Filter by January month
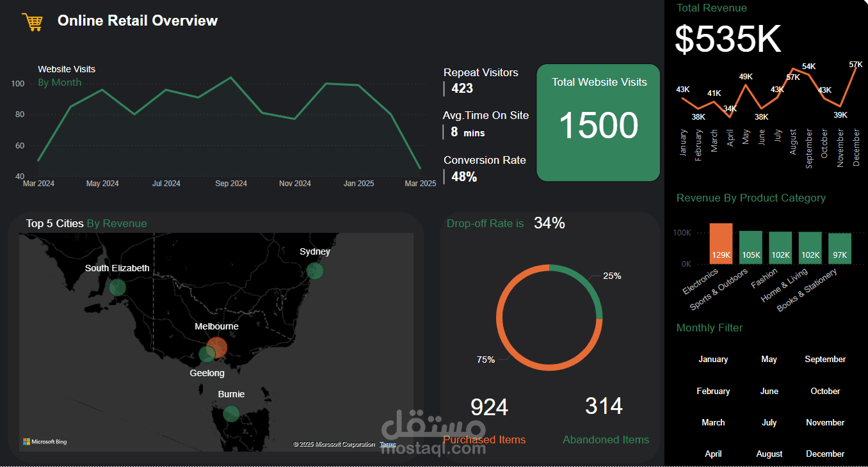The image size is (868, 467). coord(713,360)
